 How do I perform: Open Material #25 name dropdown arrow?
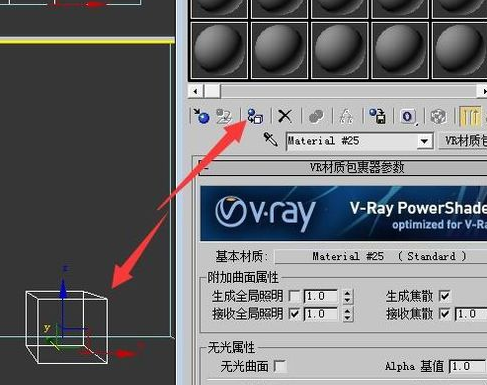coord(424,141)
